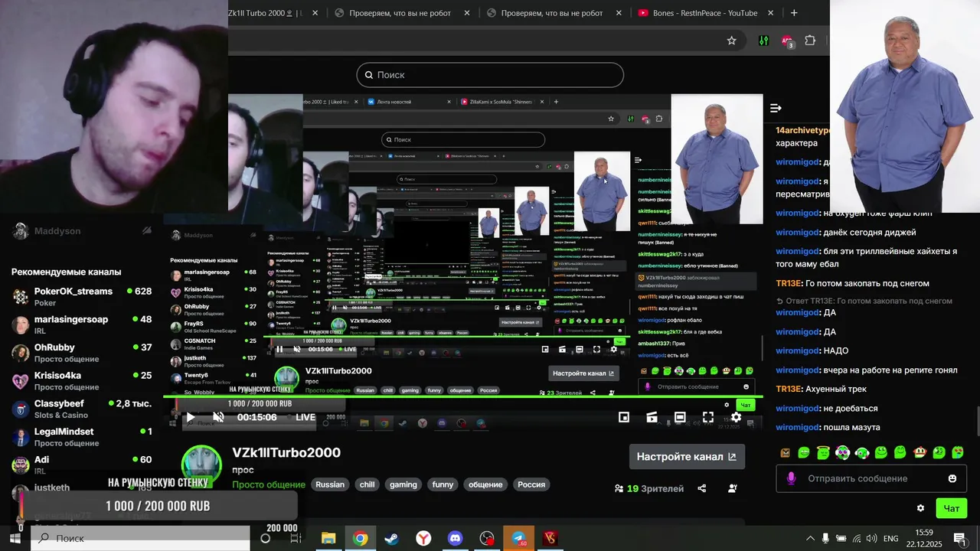Image resolution: width=980 pixels, height=551 pixels.
Task: Open Windows Start menu
Action: point(15,538)
